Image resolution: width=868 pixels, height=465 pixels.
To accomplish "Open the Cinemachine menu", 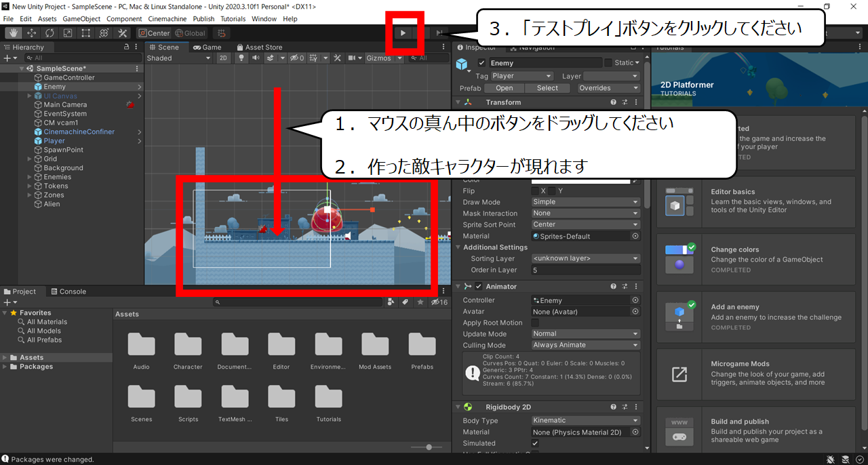I will pyautogui.click(x=168, y=19).
